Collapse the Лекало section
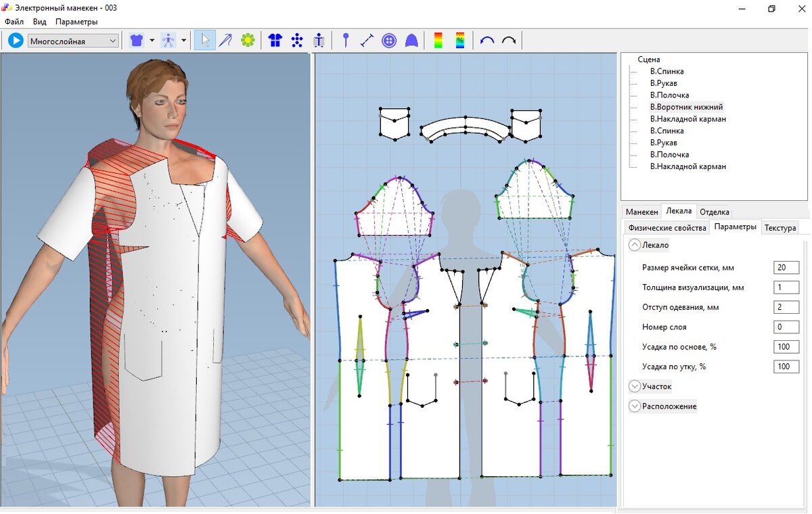 (634, 245)
